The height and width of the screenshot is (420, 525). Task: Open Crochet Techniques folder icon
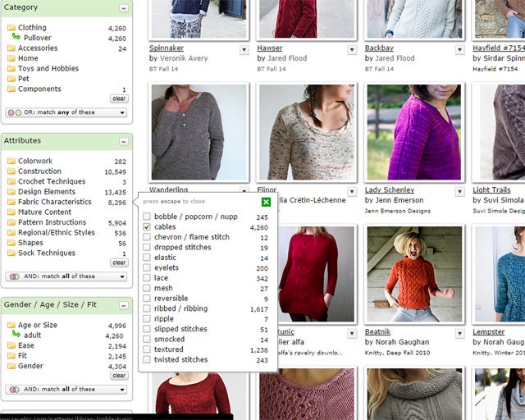tap(11, 181)
